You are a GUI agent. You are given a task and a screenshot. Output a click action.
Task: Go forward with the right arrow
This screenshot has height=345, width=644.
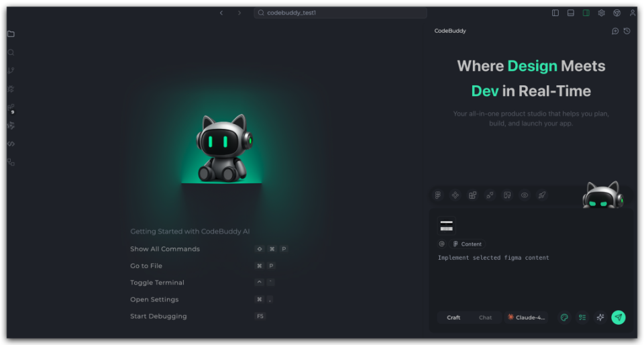point(239,13)
